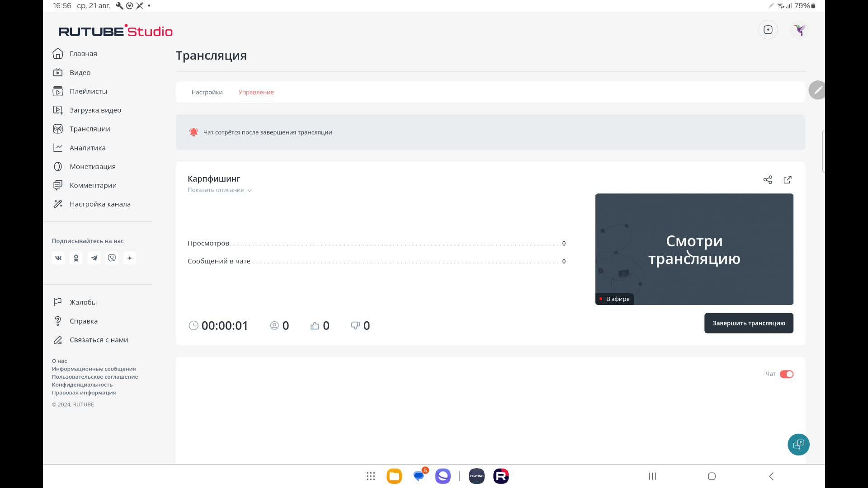This screenshot has height=488, width=868.
Task: Switch to the Настройки tab
Action: [207, 92]
